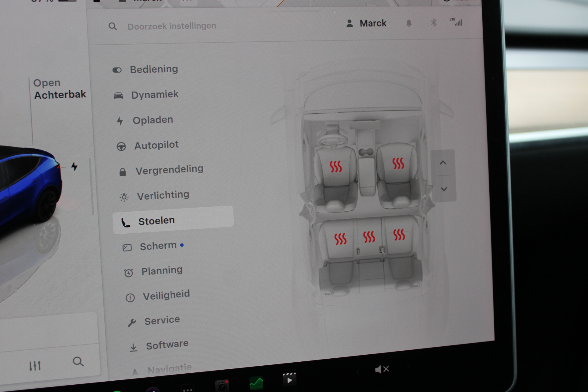The width and height of the screenshot is (588, 392).
Task: Go to Autopilot settings
Action: point(156,145)
